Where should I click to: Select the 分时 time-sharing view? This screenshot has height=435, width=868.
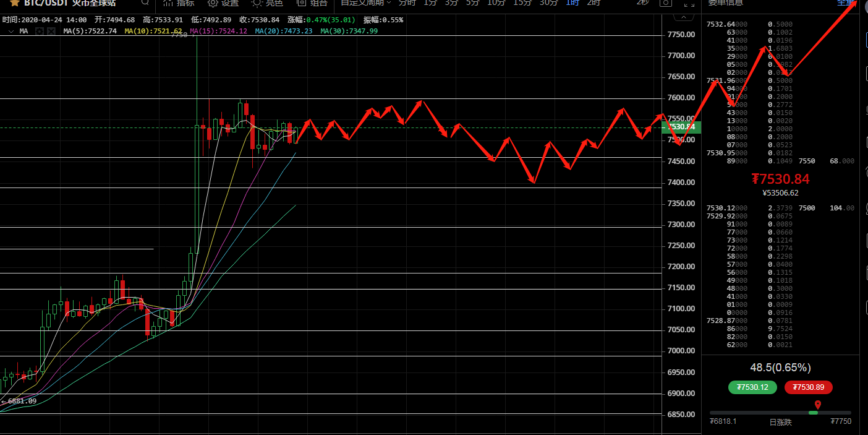pyautogui.click(x=407, y=2)
